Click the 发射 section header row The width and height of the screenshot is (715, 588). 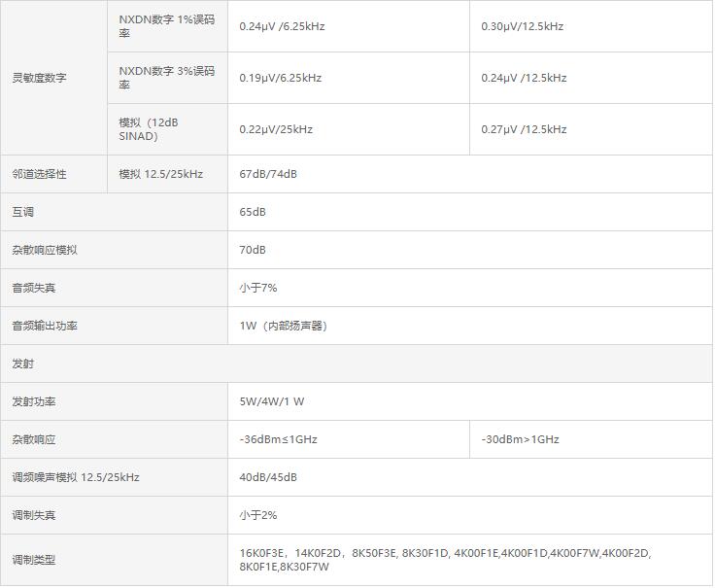[x=23, y=363]
